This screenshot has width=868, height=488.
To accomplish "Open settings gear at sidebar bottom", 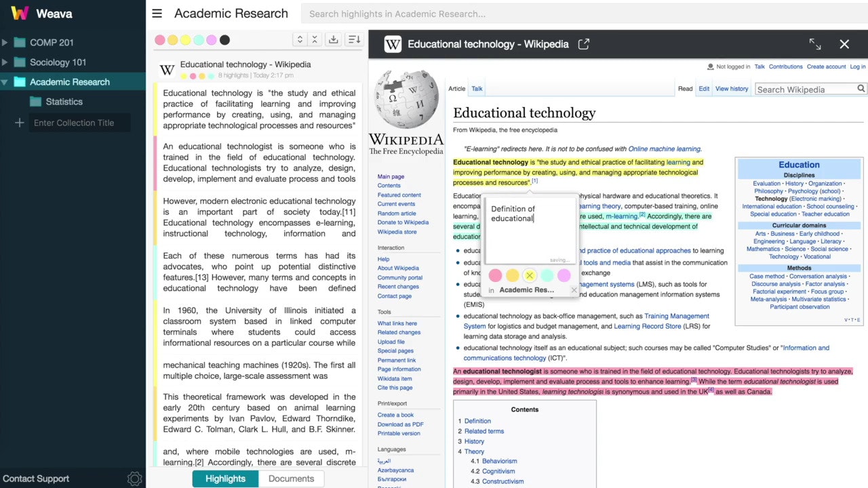I will coord(134,479).
